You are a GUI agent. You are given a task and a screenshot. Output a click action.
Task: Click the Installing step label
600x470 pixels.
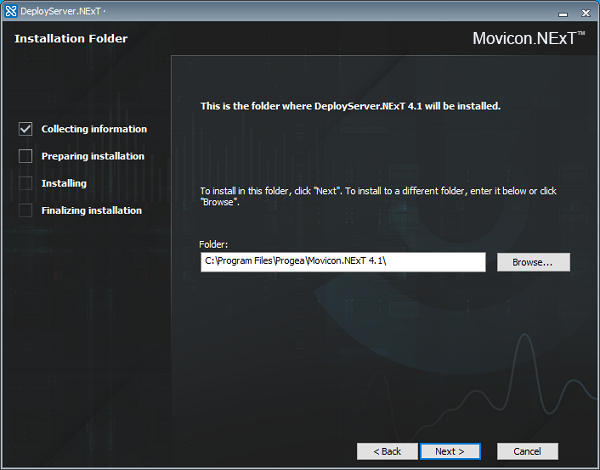click(x=64, y=183)
